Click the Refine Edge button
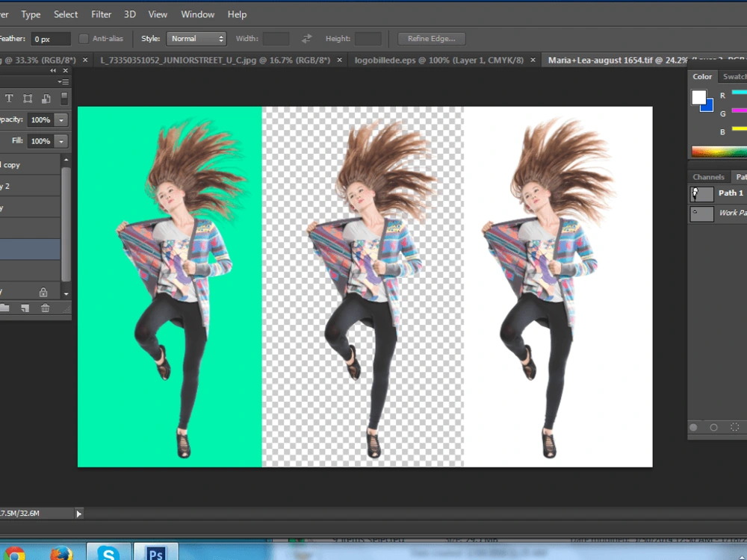The width and height of the screenshot is (747, 560). [432, 39]
